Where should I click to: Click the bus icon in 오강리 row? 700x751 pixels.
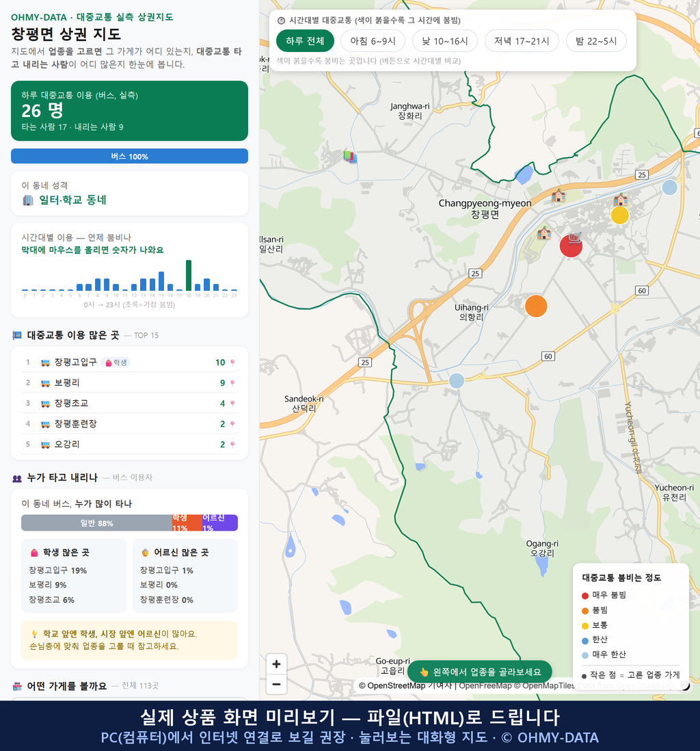point(46,445)
